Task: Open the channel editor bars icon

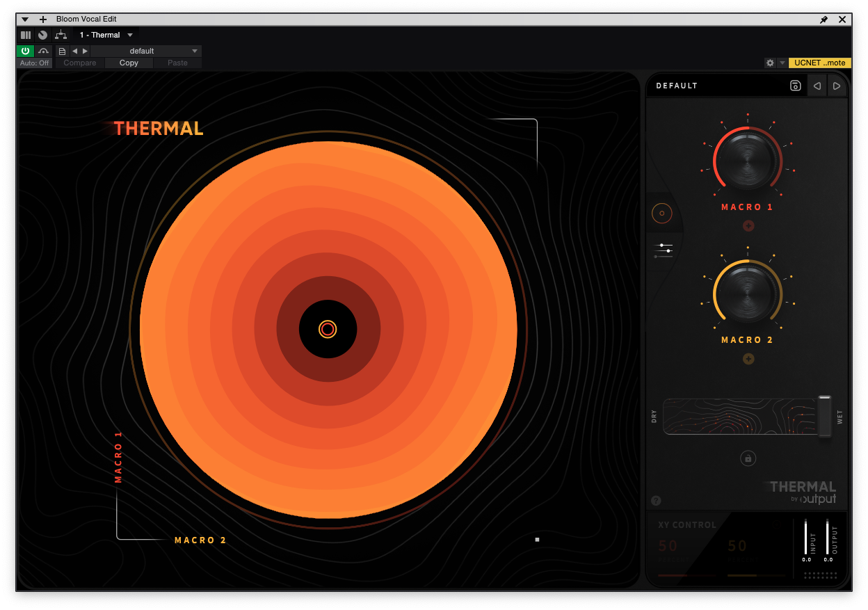Action: 26,35
